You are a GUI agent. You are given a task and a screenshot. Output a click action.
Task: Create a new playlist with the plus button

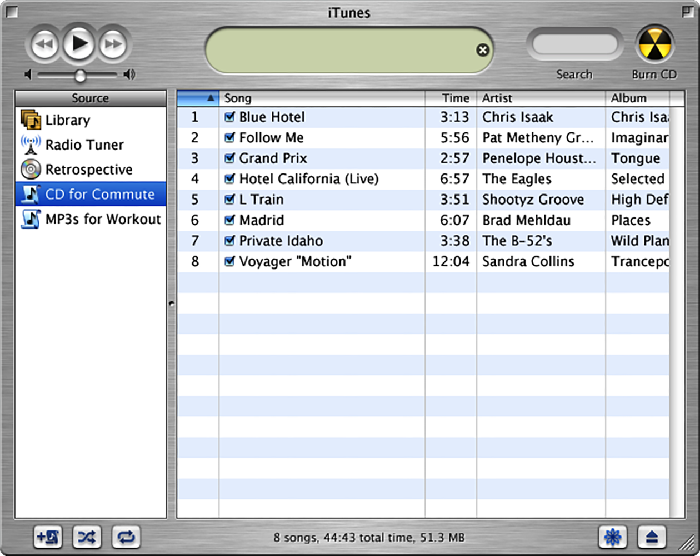[47, 537]
